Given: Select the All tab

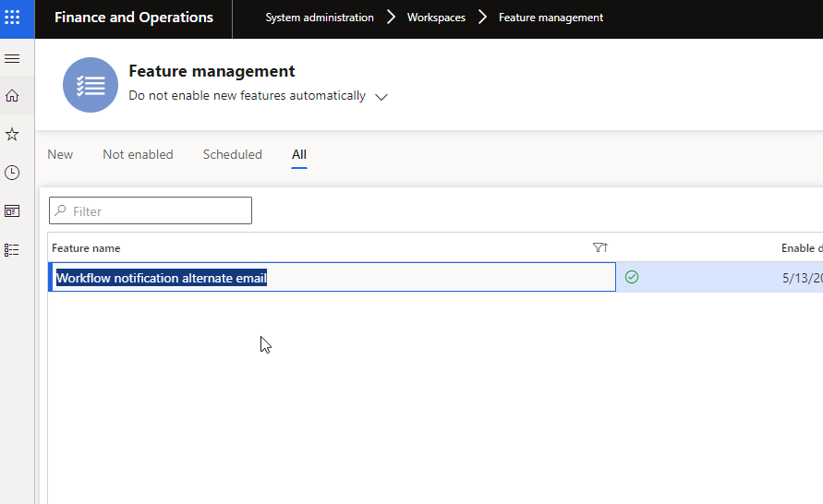Looking at the screenshot, I should (299, 155).
